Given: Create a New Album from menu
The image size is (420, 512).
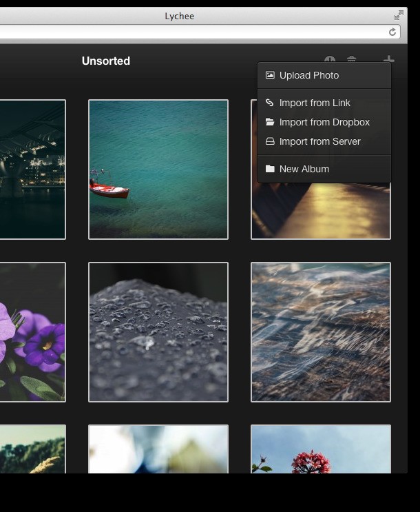Looking at the screenshot, I should coord(324,169).
